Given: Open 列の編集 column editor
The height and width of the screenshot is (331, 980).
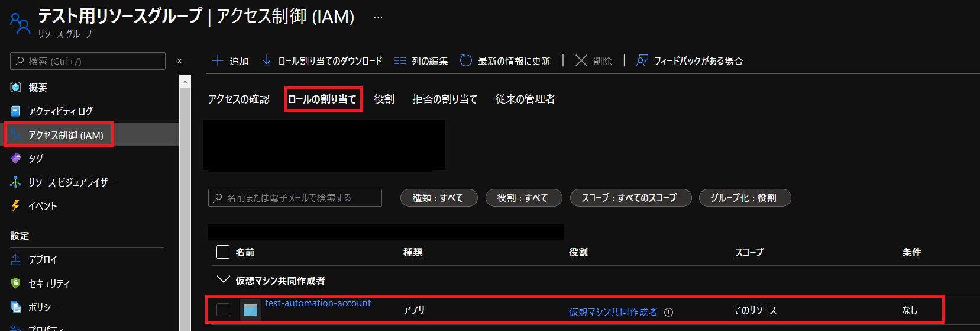Looking at the screenshot, I should coord(421,61).
